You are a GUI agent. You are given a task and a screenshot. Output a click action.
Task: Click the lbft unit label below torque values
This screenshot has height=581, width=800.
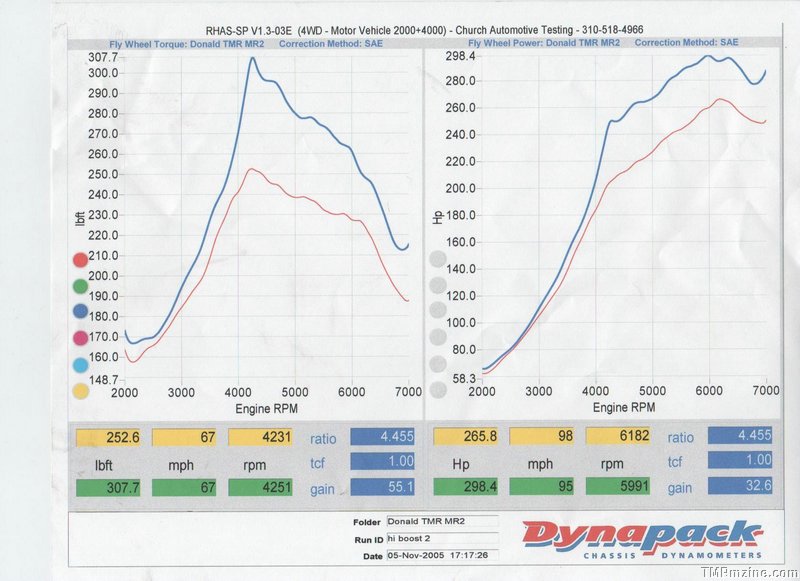(104, 465)
